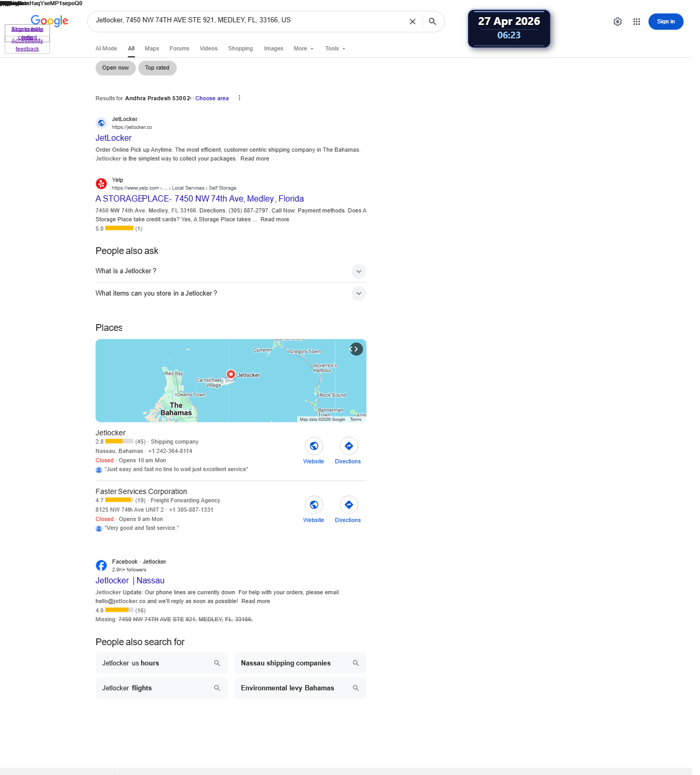Select the All results tab
This screenshot has width=700, height=775.
(x=131, y=49)
